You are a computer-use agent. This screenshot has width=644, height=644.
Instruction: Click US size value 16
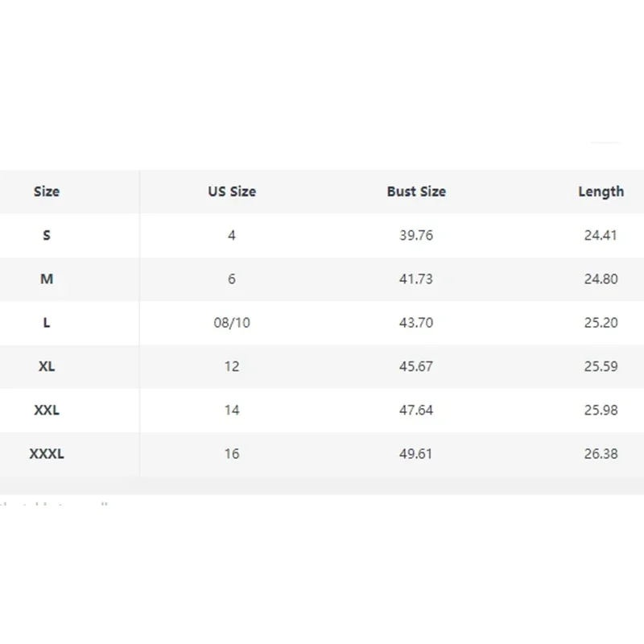232,454
